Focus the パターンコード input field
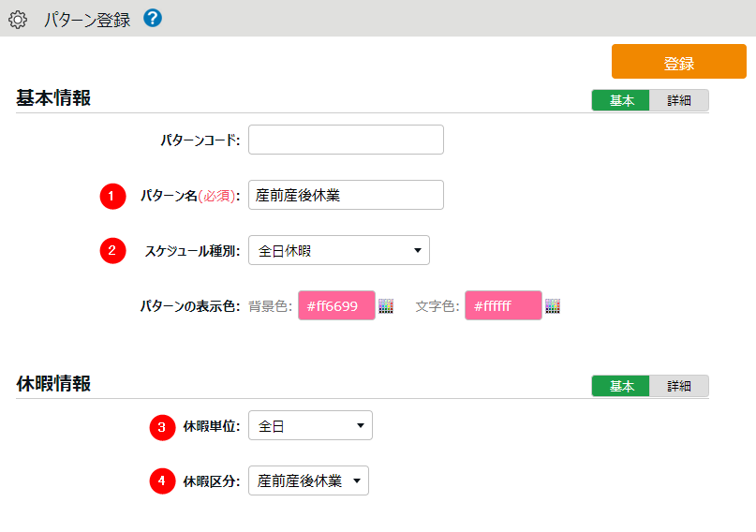This screenshot has width=756, height=532. [346, 140]
